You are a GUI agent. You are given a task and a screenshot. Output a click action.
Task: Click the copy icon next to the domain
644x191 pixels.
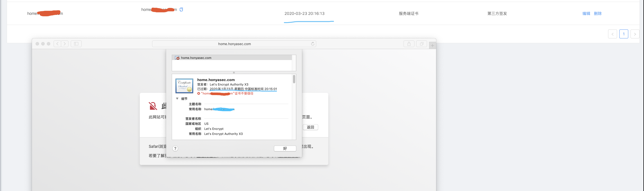click(181, 10)
